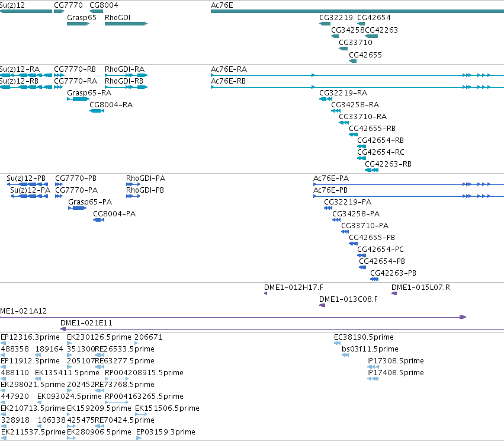Select the CG42655 gene label
The image size is (504, 441).
[365, 55]
